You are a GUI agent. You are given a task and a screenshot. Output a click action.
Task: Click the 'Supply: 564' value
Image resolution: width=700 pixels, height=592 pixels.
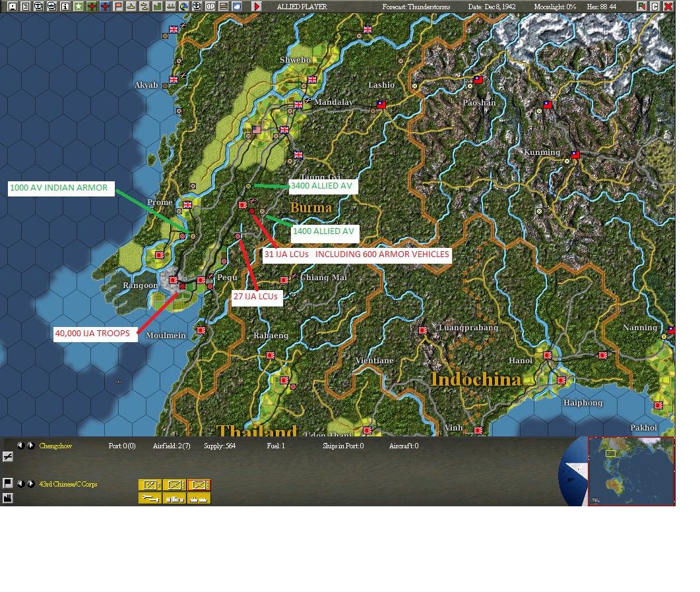point(220,446)
